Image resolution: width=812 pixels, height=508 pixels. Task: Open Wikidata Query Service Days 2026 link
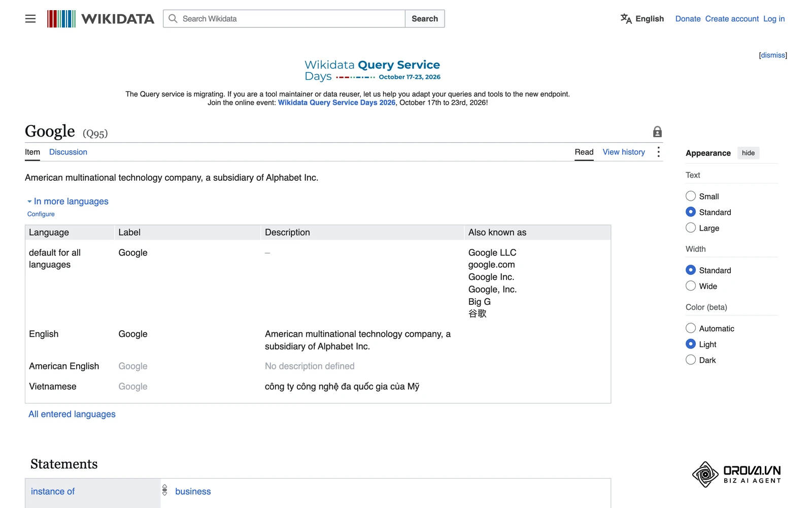tap(336, 103)
